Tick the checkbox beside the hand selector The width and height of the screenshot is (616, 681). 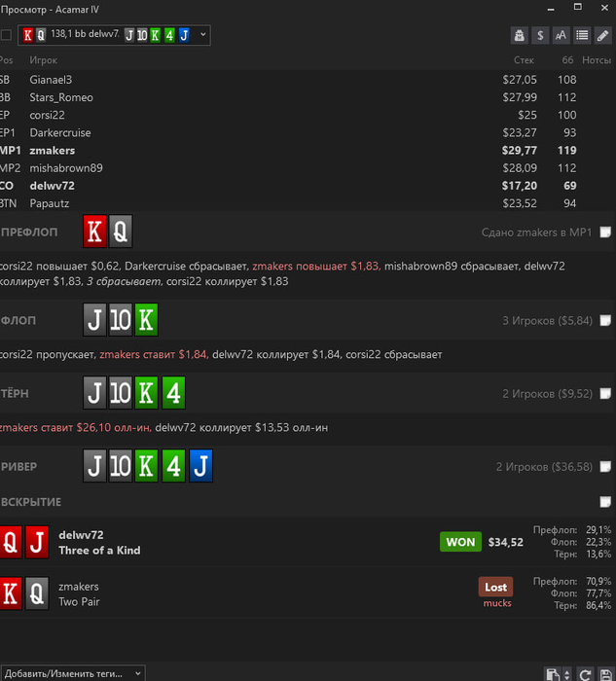pyautogui.click(x=6, y=35)
